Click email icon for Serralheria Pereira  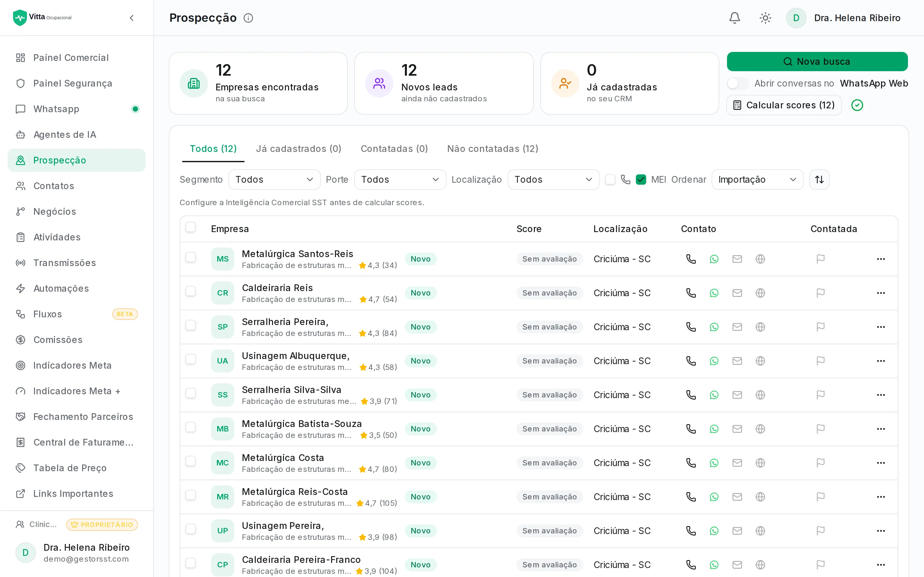click(737, 327)
